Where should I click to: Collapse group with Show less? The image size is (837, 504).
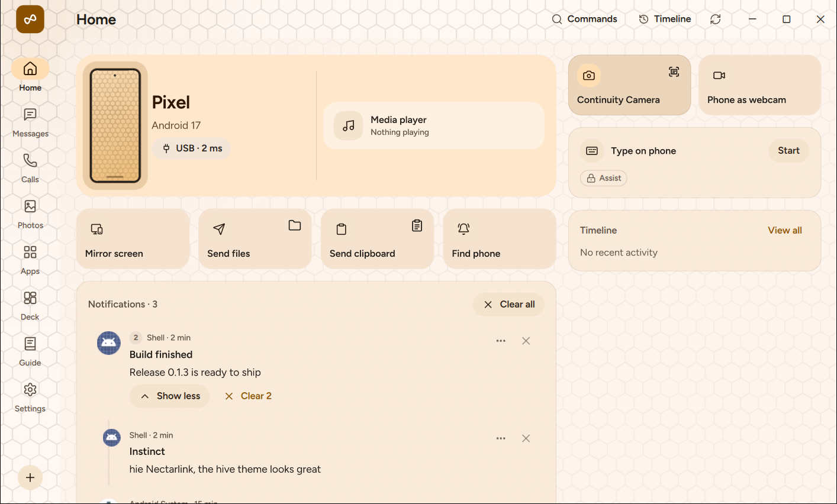(x=170, y=396)
